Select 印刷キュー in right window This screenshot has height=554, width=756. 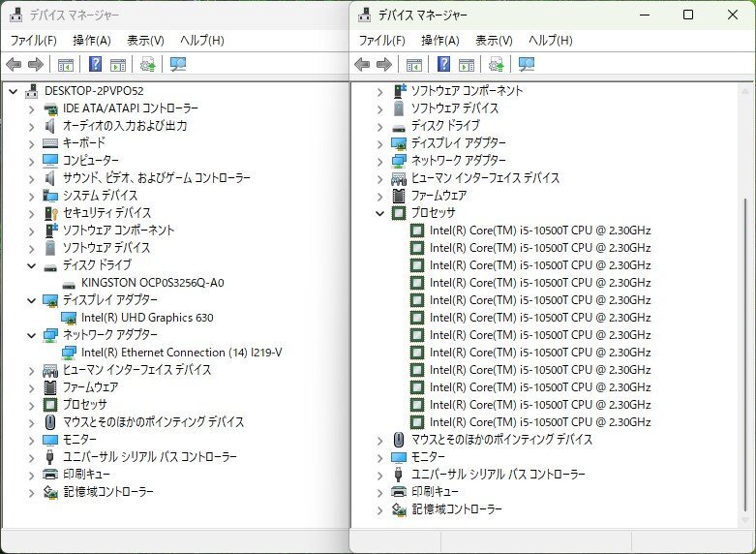(435, 492)
